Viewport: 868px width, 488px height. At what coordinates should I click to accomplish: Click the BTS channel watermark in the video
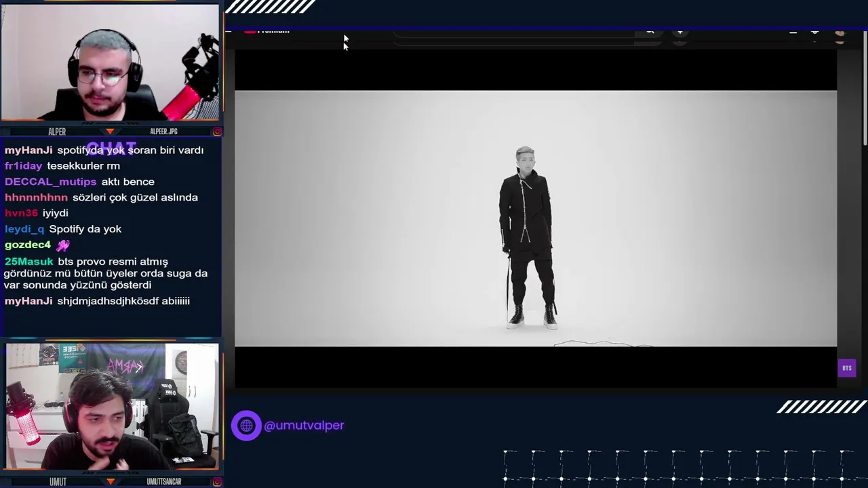click(847, 368)
